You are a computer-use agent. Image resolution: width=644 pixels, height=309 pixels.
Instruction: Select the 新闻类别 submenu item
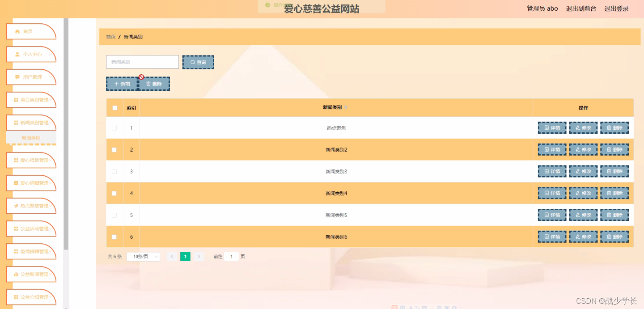31,138
